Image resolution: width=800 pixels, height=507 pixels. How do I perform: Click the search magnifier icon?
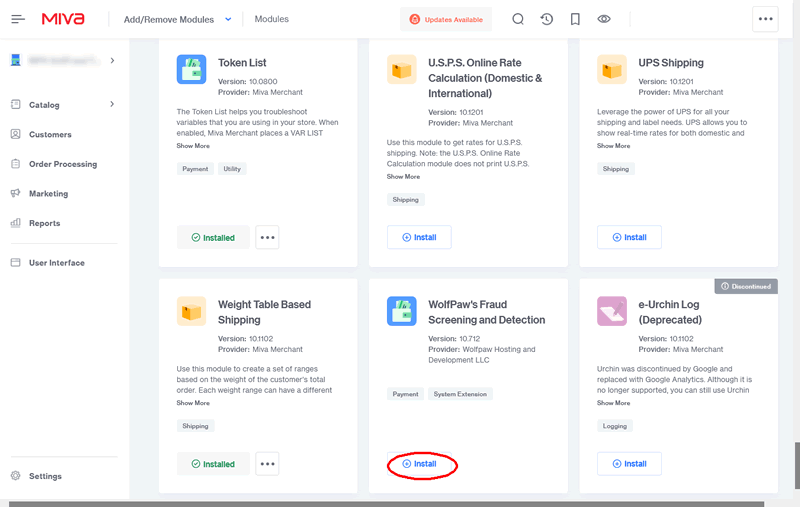point(517,19)
